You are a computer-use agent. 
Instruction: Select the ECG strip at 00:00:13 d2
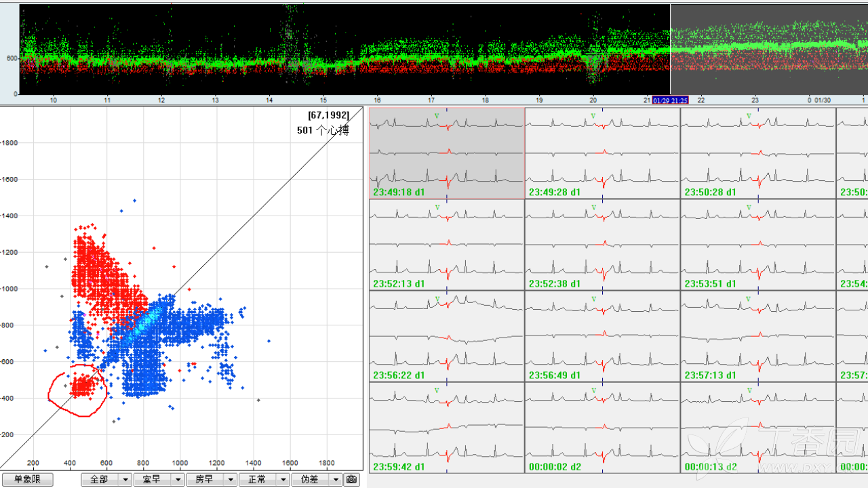click(759, 428)
